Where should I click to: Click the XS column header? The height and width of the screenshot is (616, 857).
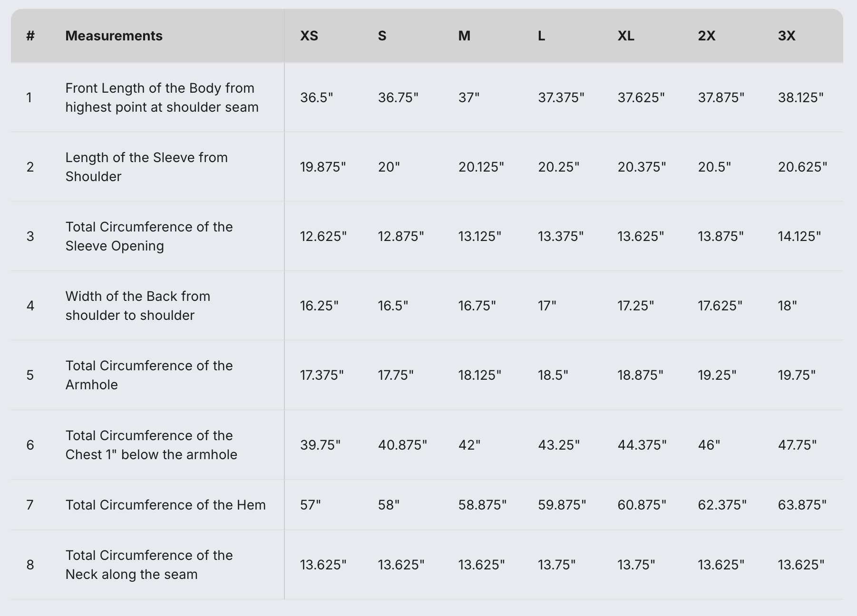click(x=309, y=36)
